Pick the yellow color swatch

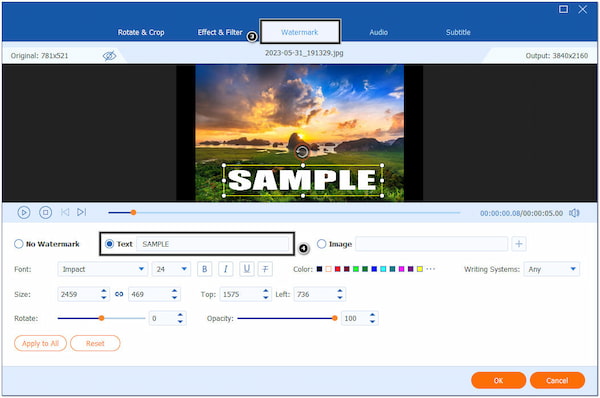420,269
